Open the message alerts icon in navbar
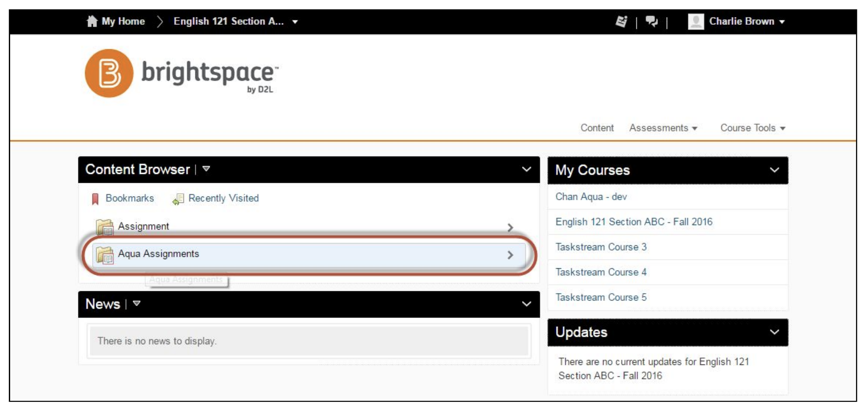This screenshot has height=416, width=868. pyautogui.click(x=622, y=21)
